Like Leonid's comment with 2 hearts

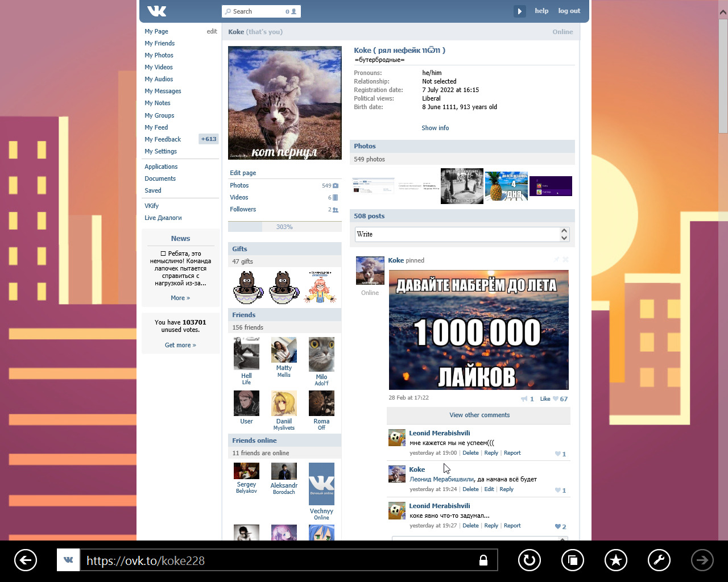pyautogui.click(x=558, y=526)
